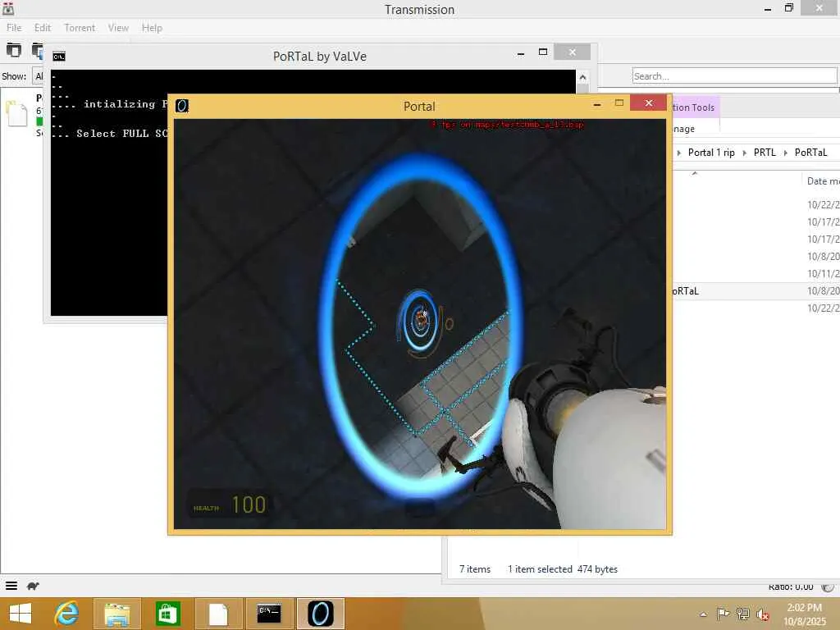Click the red fps map text in Portal
The image size is (840, 630).
click(x=507, y=125)
